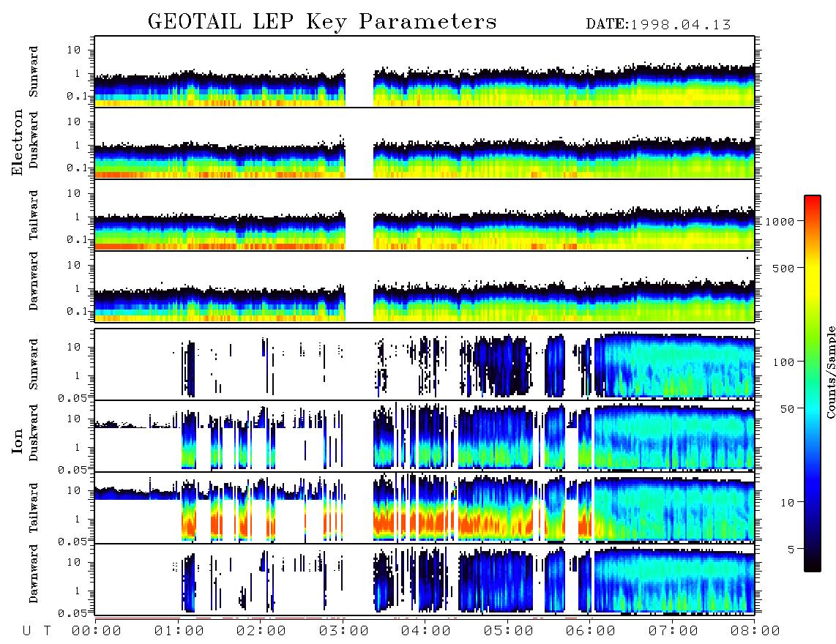Select the "5" color scale tick label
This screenshot has height=644, width=836.
click(791, 549)
